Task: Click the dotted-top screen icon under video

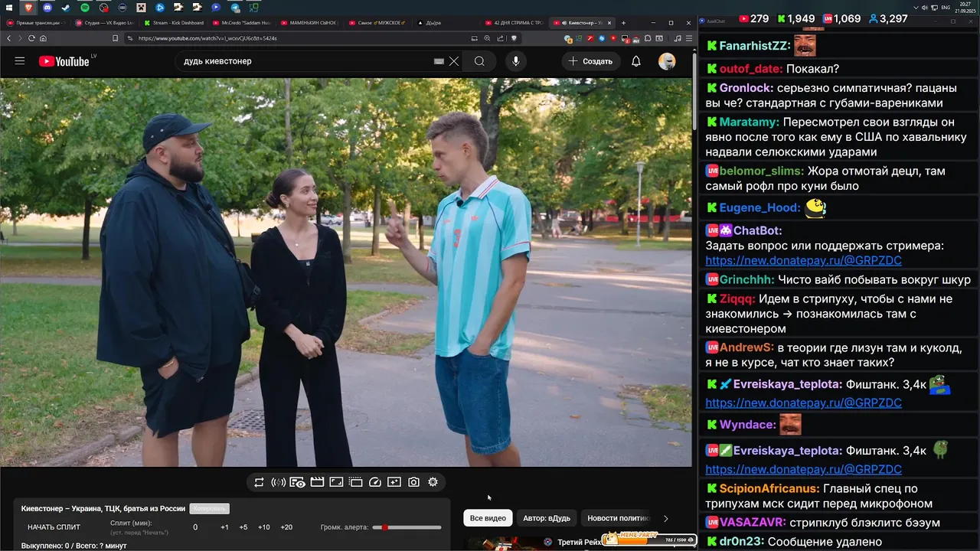Action: click(355, 482)
